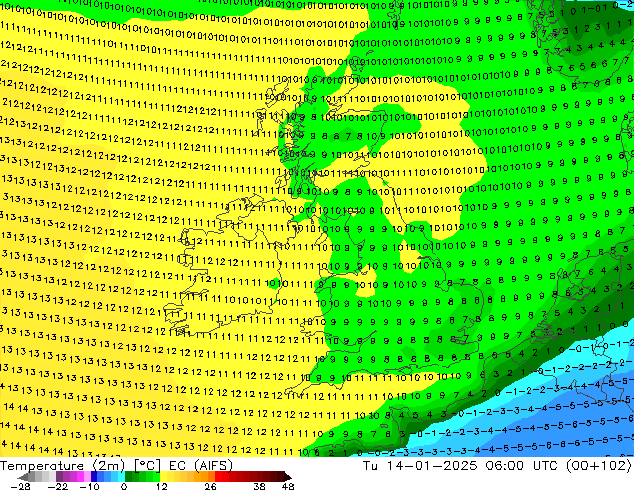This screenshot has width=634, height=490.
Task: Click the cyan legend swatch above 0
Action: tap(121, 477)
